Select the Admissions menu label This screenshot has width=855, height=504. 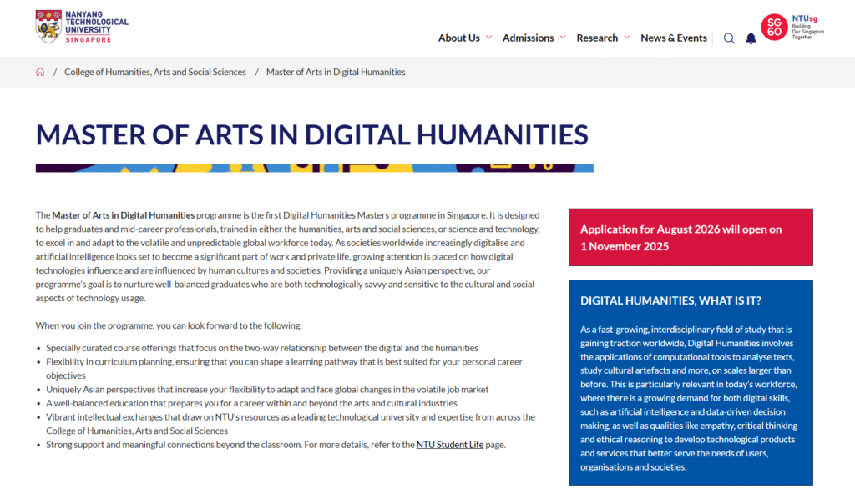tap(528, 38)
